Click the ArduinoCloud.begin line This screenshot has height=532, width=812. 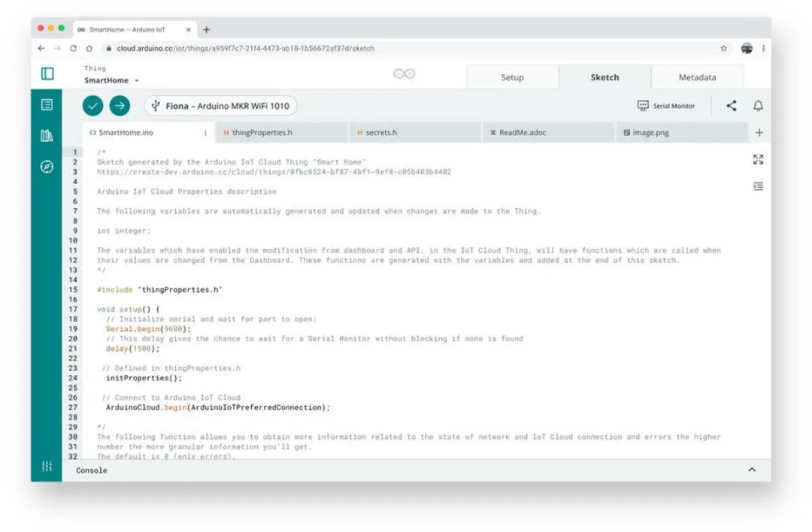pyautogui.click(x=218, y=408)
